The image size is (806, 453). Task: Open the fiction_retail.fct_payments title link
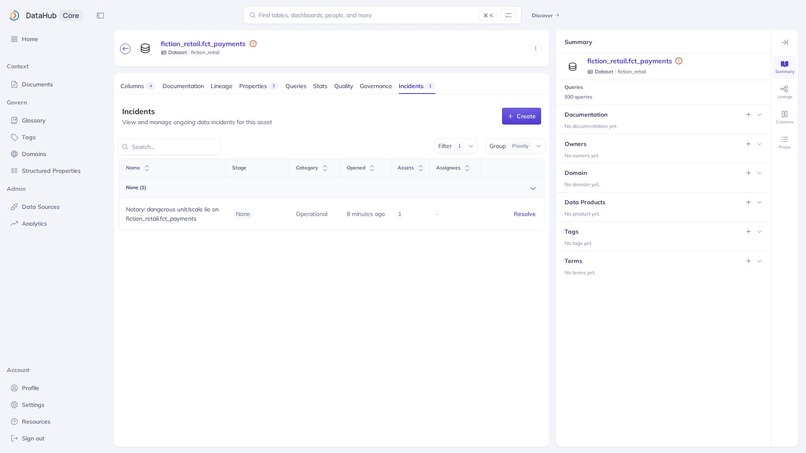[203, 44]
